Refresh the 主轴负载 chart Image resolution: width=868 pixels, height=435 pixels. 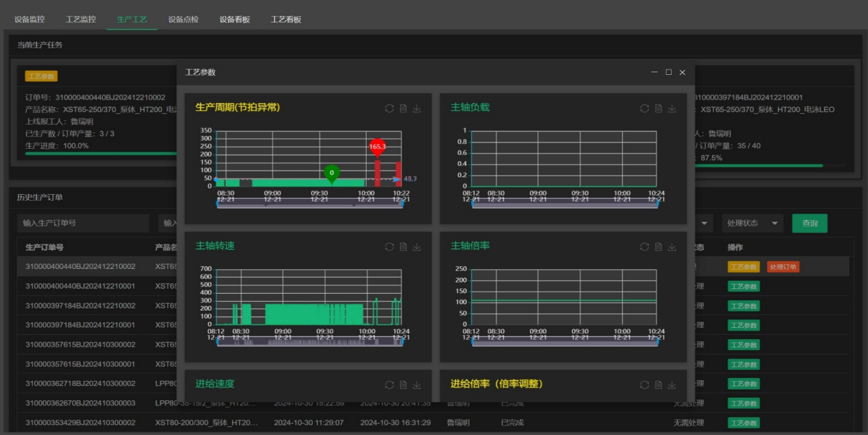pyautogui.click(x=644, y=108)
